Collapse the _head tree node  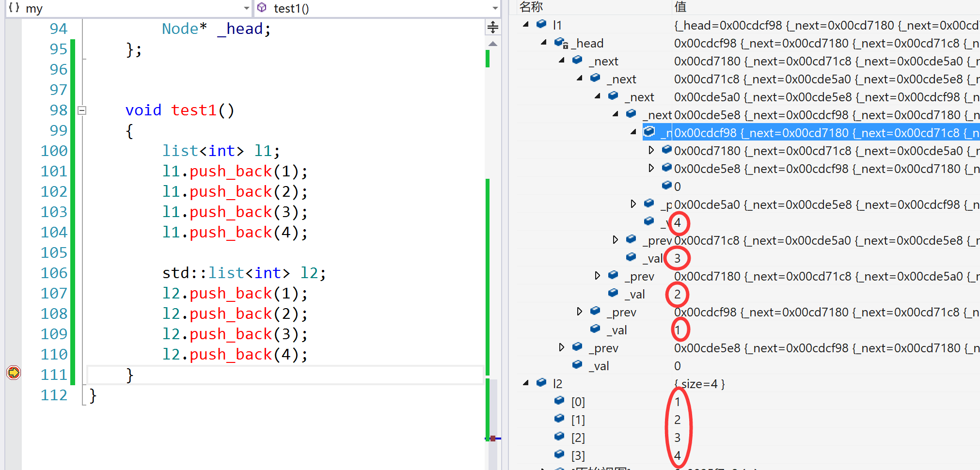[x=544, y=43]
